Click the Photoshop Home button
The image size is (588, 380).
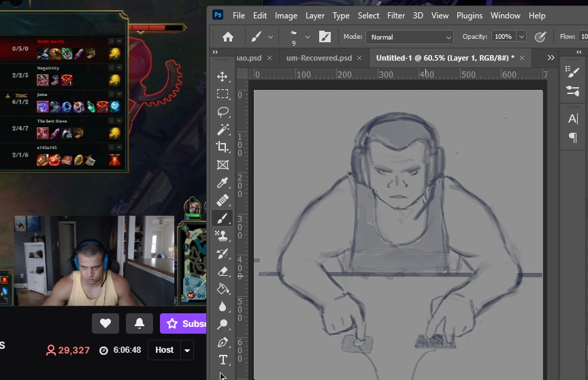click(227, 37)
